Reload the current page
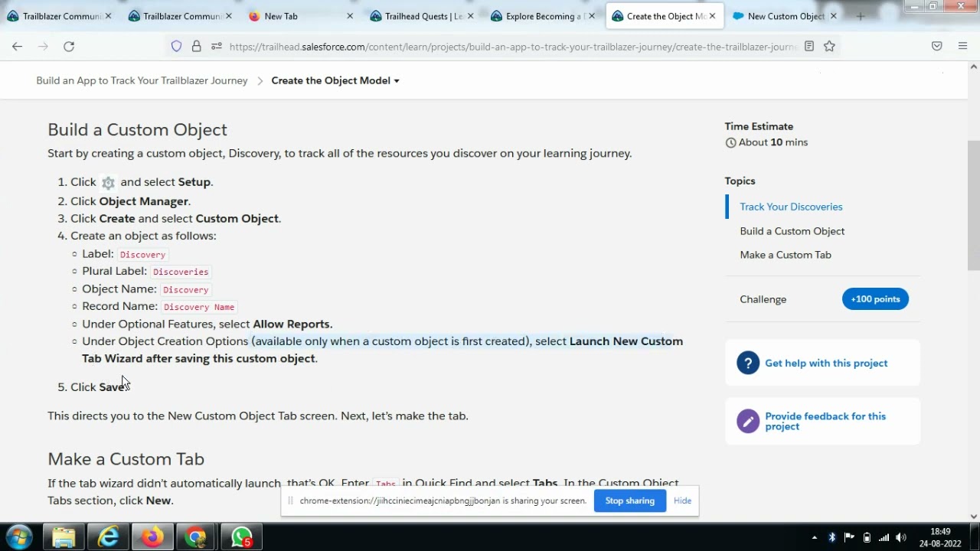 click(69, 47)
